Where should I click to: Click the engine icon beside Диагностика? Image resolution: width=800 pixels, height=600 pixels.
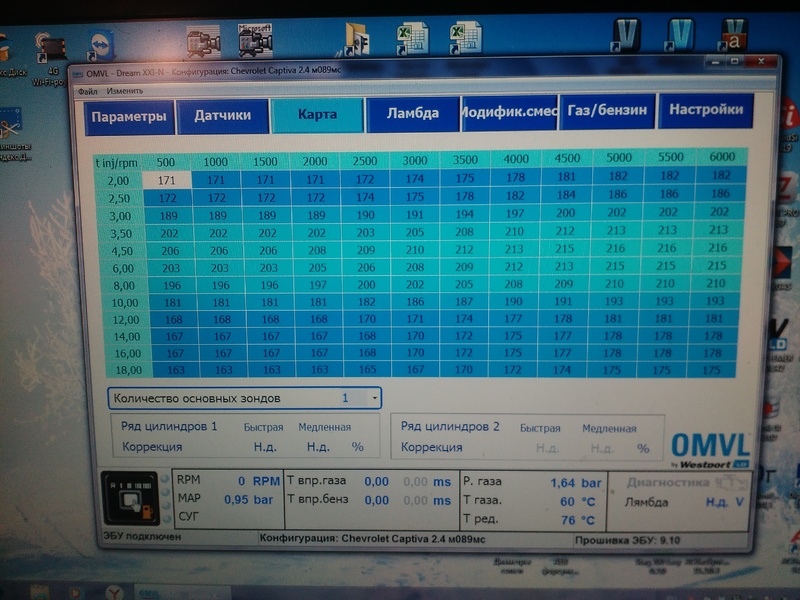pos(732,483)
